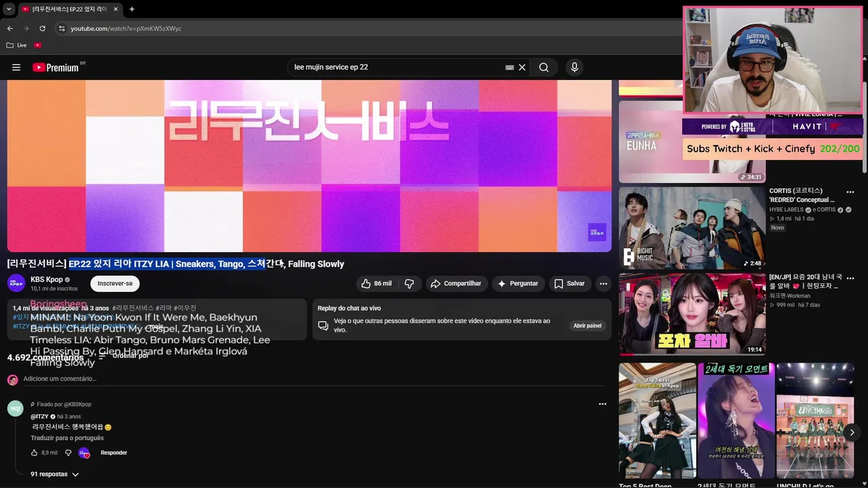This screenshot has width=868, height=488.
Task: Expand 91 respostas replies
Action: coord(55,474)
